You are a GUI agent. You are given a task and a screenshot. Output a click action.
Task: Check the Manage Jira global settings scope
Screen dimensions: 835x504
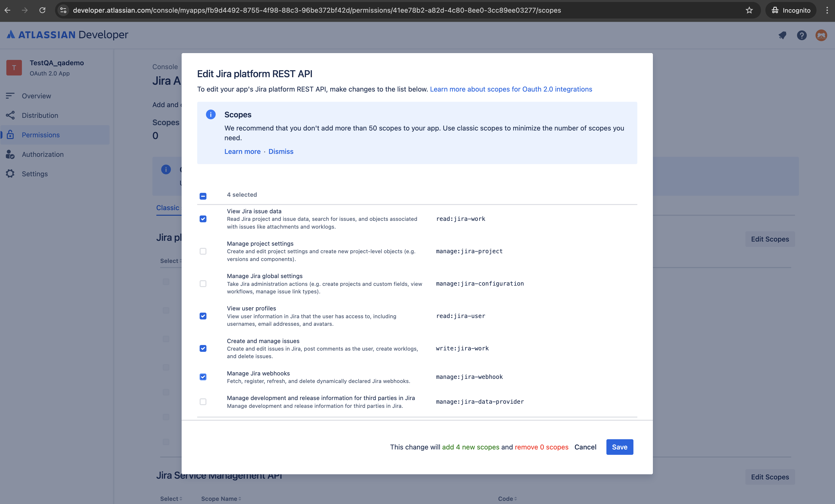click(203, 284)
